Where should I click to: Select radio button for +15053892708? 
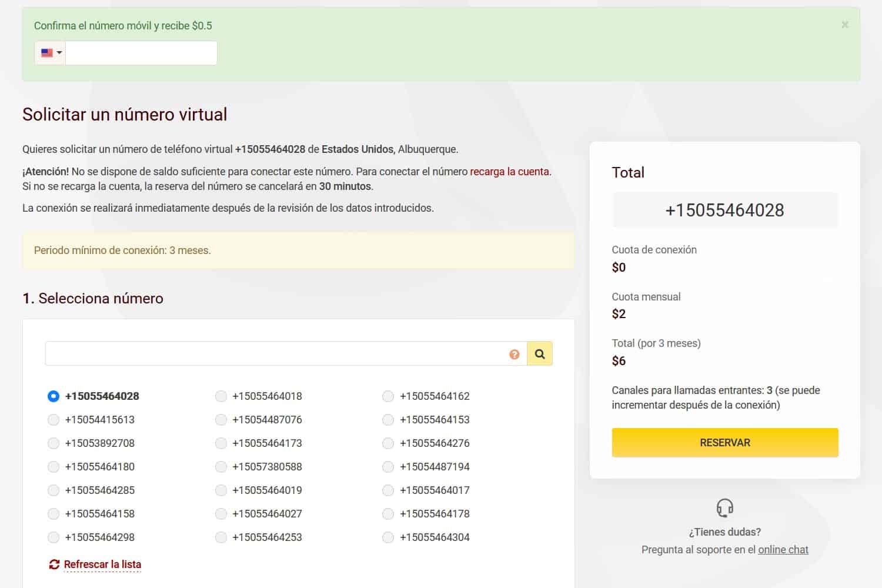(x=54, y=443)
